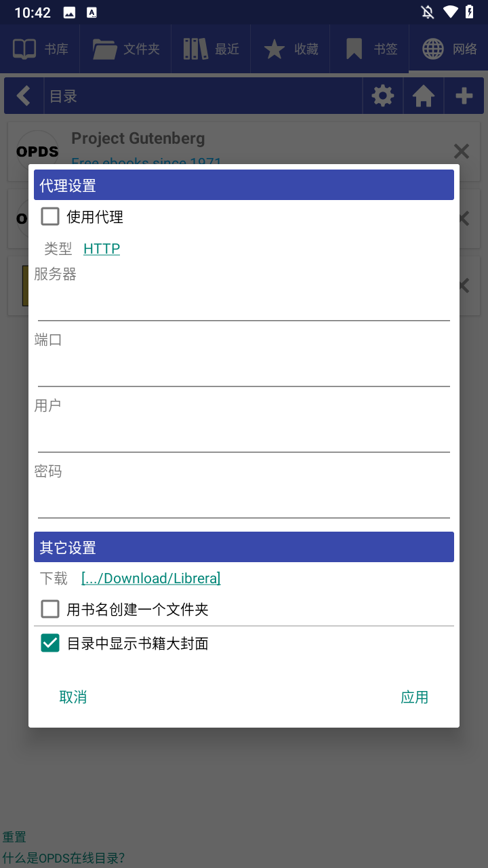This screenshot has width=488, height=868.
Task: Open the settings gear icon
Action: click(383, 96)
